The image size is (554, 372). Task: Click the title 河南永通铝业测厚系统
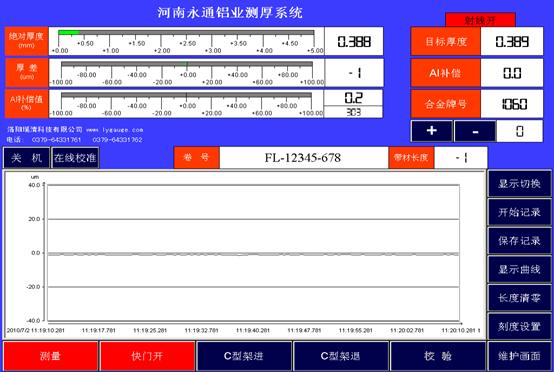[x=230, y=13]
